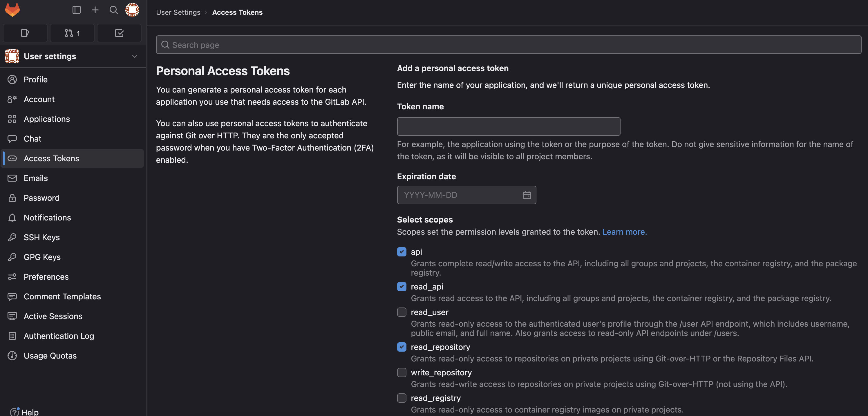Open the create new plus icon
The height and width of the screenshot is (416, 868).
[95, 10]
